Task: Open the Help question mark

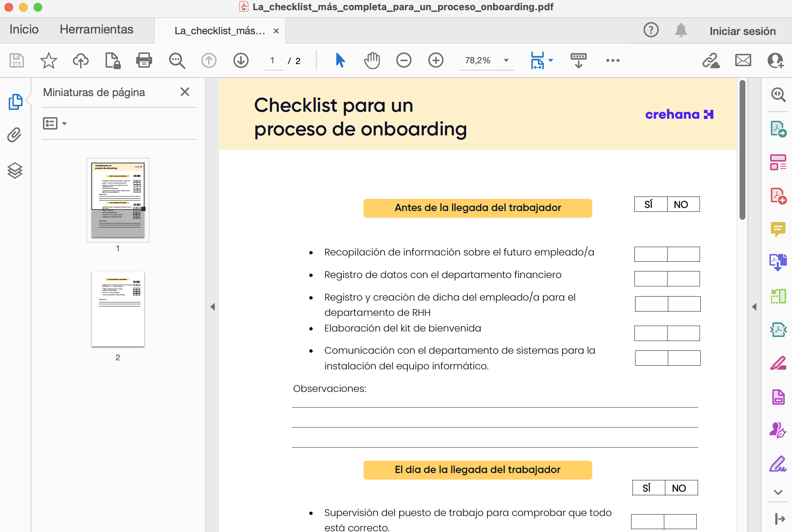Action: [651, 30]
